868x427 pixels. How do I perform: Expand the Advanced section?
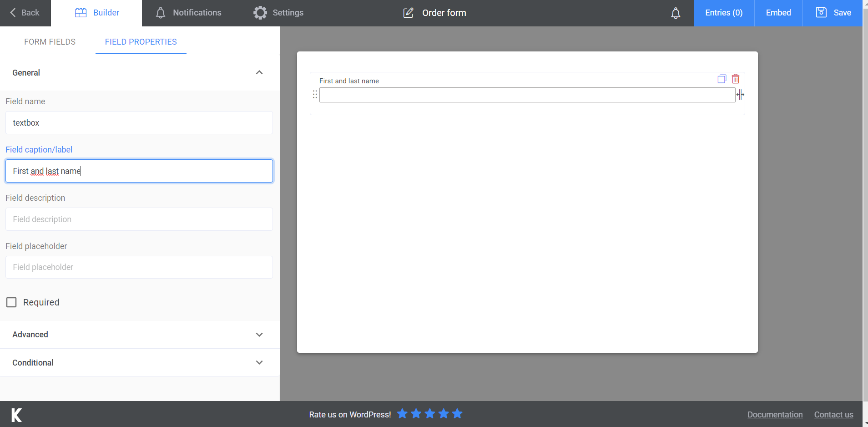259,335
